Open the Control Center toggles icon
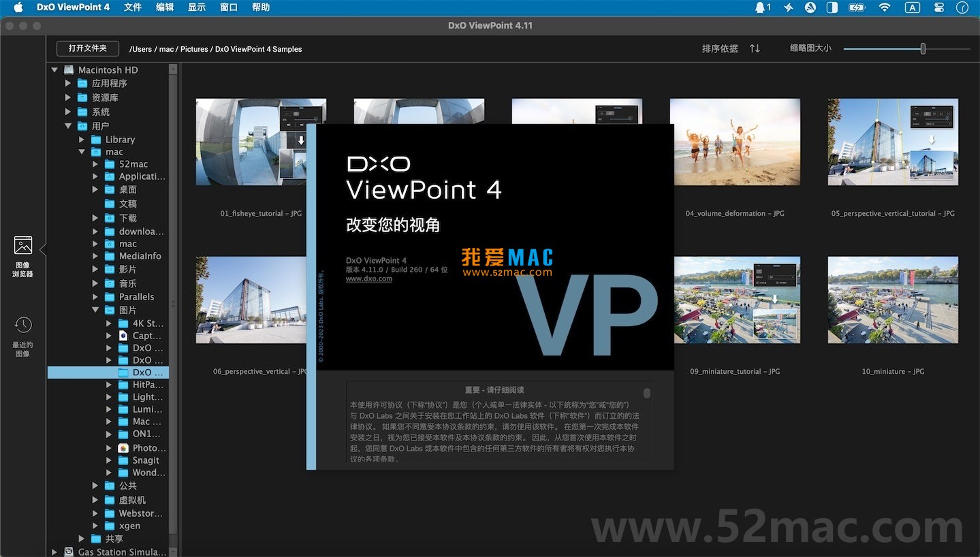Image resolution: width=980 pixels, height=557 pixels. (939, 7)
